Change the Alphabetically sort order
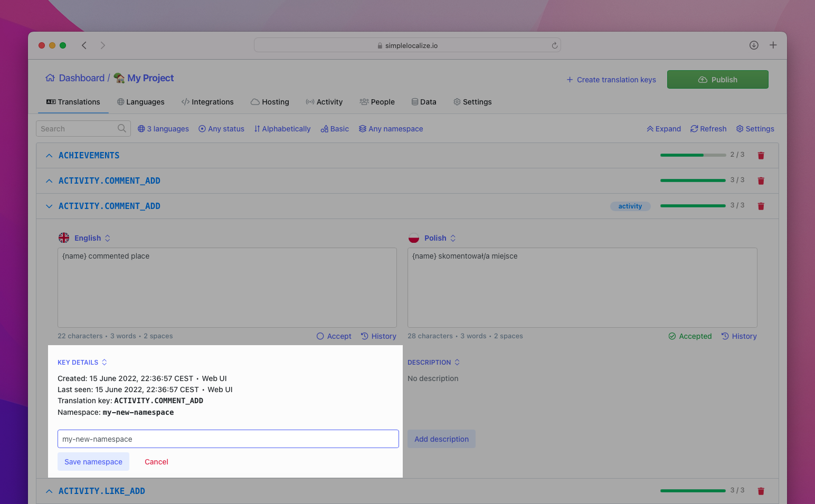The height and width of the screenshot is (504, 815). 282,129
